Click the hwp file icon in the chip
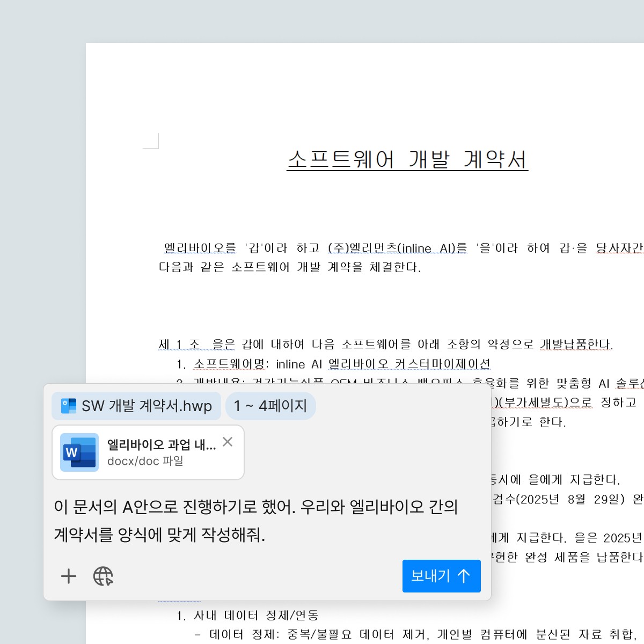The image size is (644, 644). click(x=69, y=406)
